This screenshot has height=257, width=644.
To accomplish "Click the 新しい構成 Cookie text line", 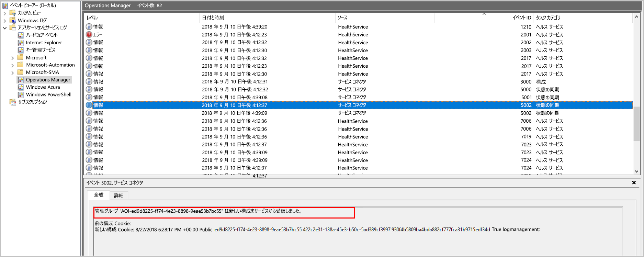I will pyautogui.click(x=317, y=230).
